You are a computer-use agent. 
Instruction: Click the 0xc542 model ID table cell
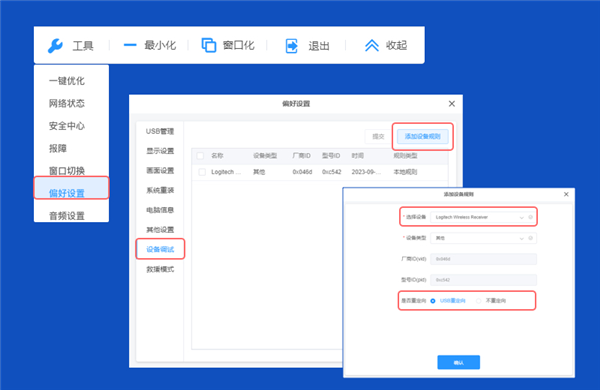[x=331, y=172]
